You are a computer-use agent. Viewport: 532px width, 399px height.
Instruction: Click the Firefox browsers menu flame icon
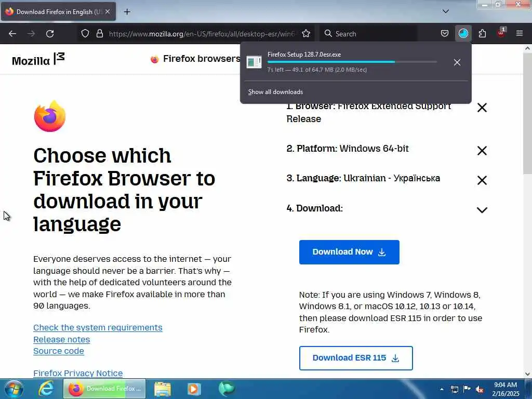point(155,60)
